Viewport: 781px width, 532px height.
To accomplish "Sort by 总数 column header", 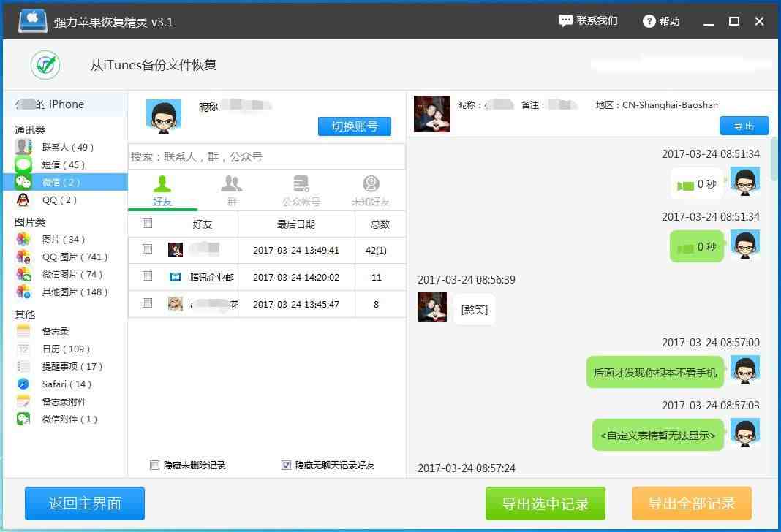I will click(380, 224).
